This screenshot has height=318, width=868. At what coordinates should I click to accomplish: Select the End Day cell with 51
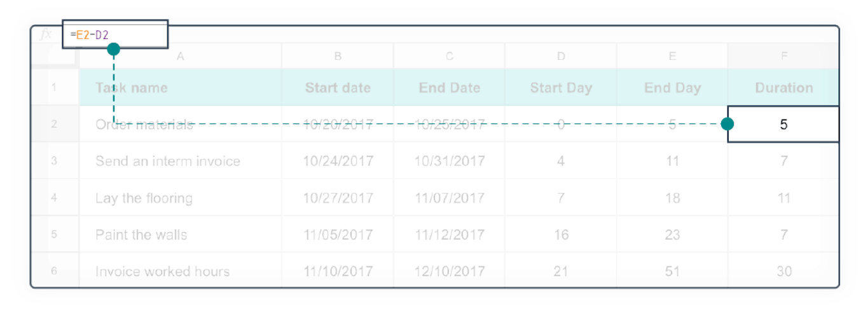pos(672,272)
